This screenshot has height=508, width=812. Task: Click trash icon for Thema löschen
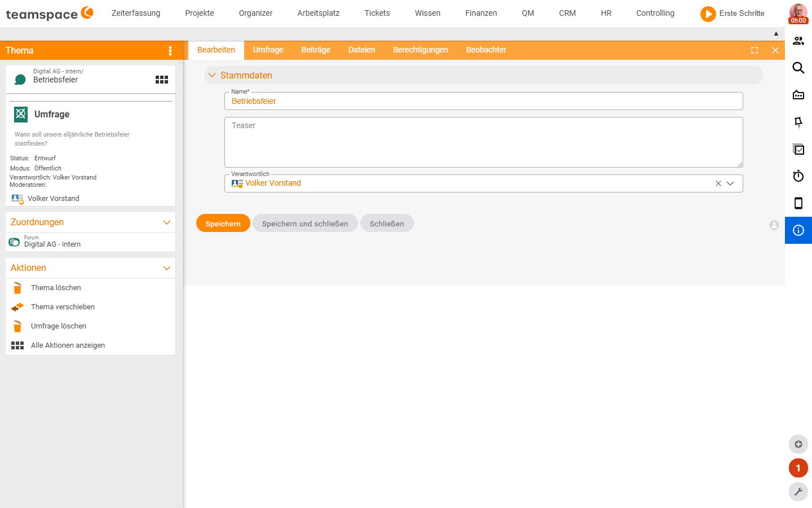click(x=17, y=288)
